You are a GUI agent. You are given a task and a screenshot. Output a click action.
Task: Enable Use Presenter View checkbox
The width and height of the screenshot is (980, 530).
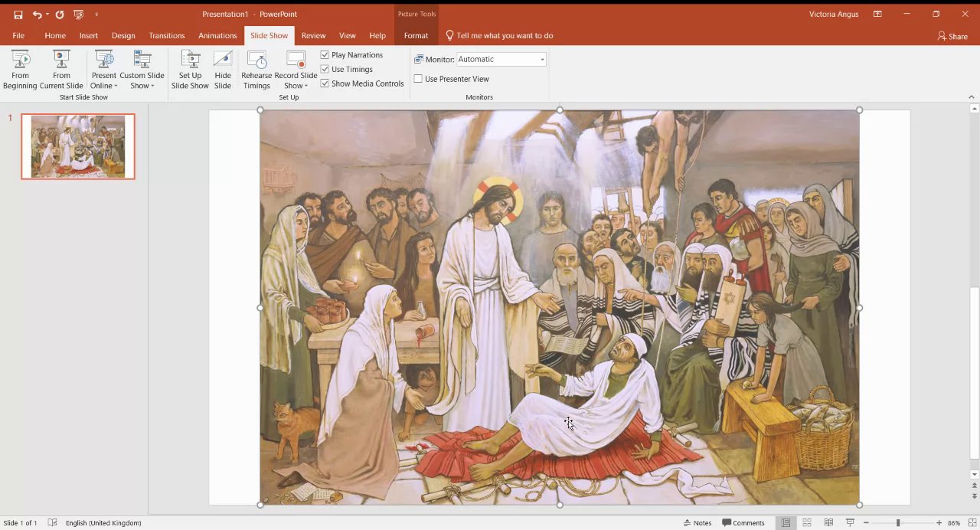pyautogui.click(x=418, y=79)
